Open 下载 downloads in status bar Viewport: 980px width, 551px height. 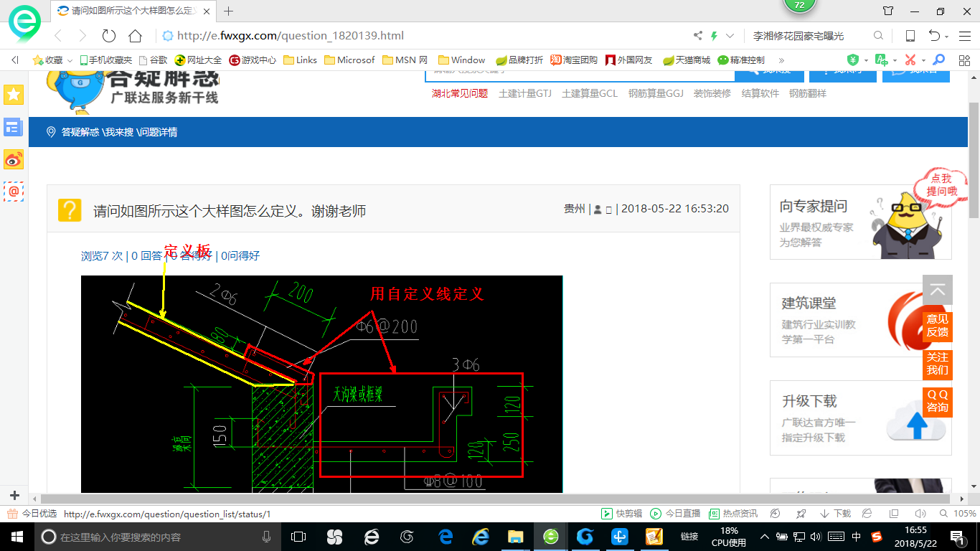point(836,514)
